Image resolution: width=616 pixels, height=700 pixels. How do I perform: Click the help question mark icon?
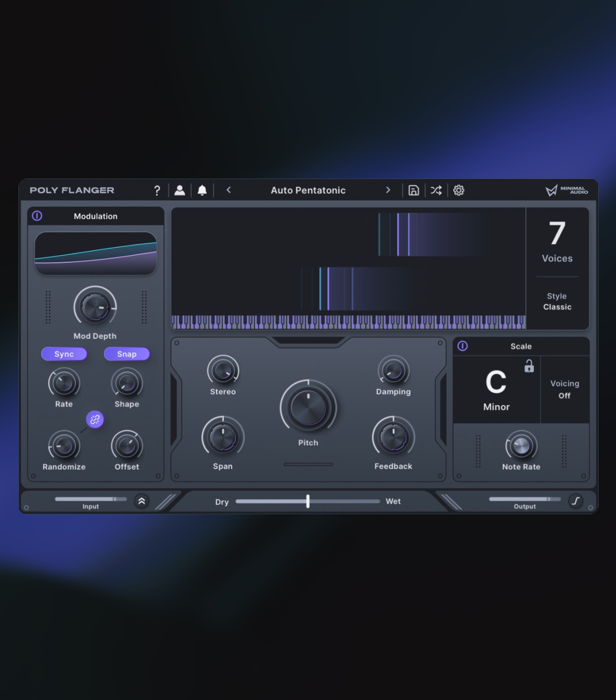pyautogui.click(x=157, y=190)
